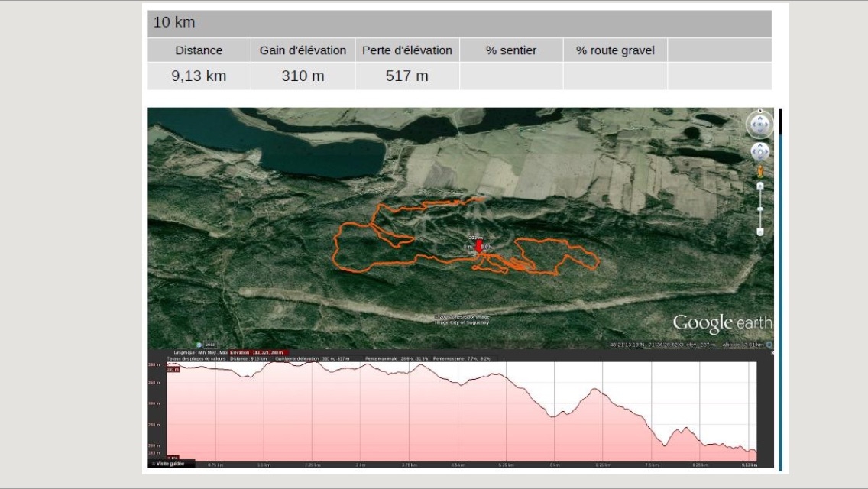This screenshot has width=868, height=489.
Task: Select the orange Street View pegman
Action: pyautogui.click(x=760, y=172)
